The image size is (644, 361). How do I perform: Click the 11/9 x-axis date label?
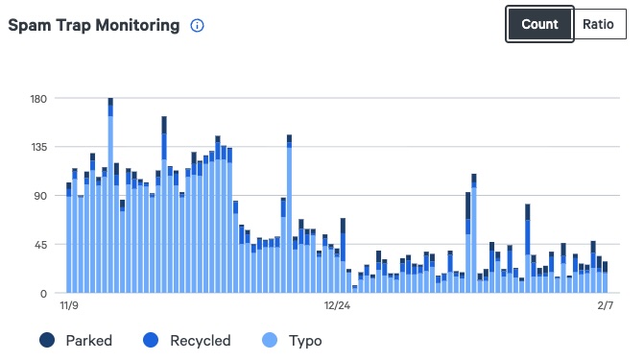tap(69, 305)
